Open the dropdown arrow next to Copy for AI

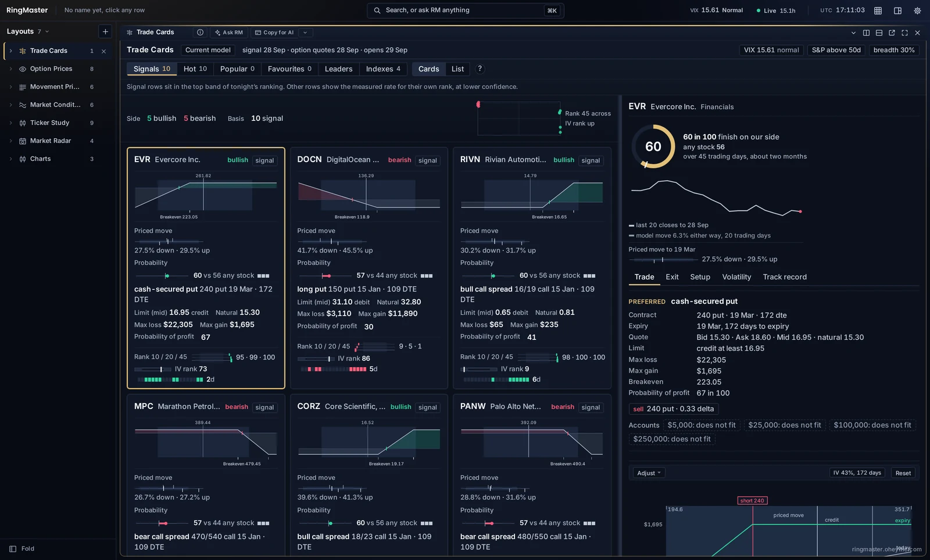tap(305, 33)
